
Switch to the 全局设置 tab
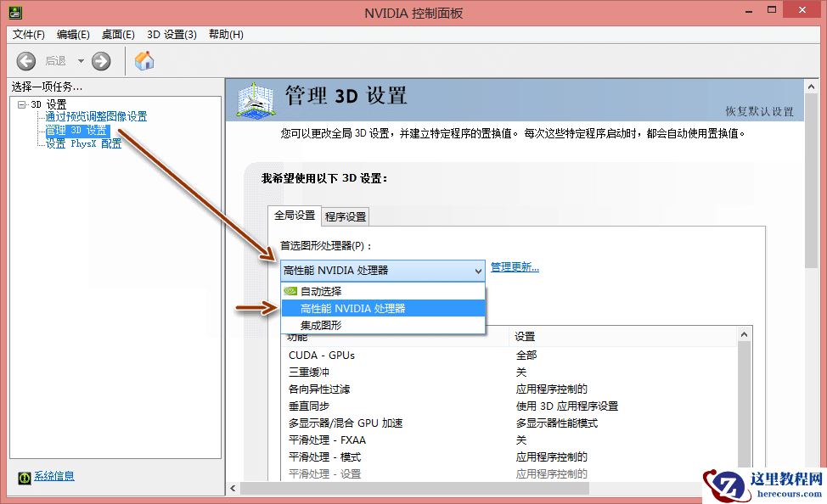click(x=295, y=216)
